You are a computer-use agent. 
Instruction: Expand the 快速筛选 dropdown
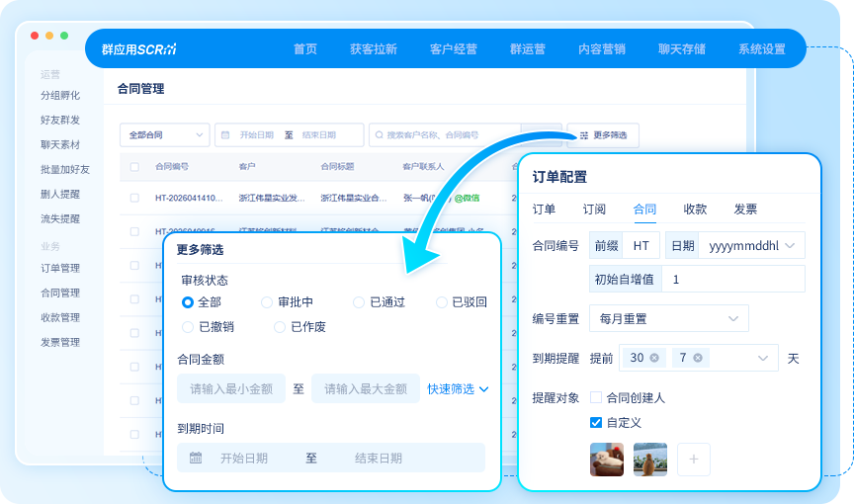(458, 389)
